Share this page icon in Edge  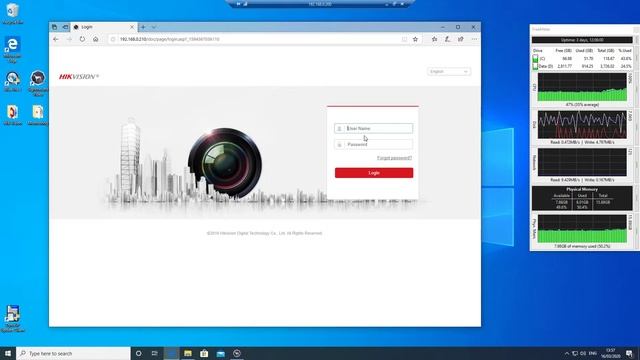point(460,39)
